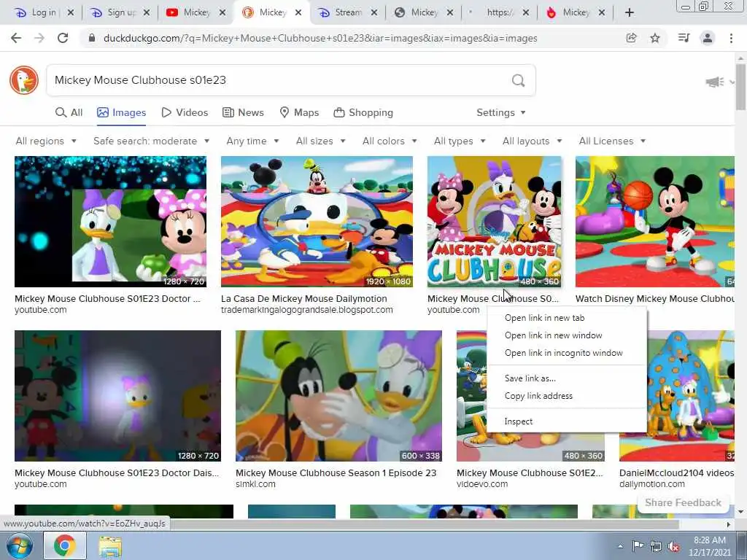Expand Safe search: moderate filter

pyautogui.click(x=152, y=141)
